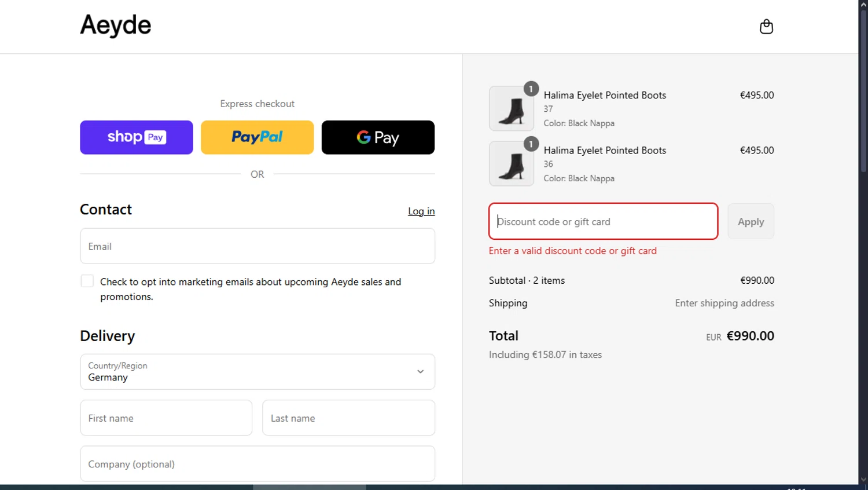Pay with Shop Pay express checkout

(x=137, y=137)
